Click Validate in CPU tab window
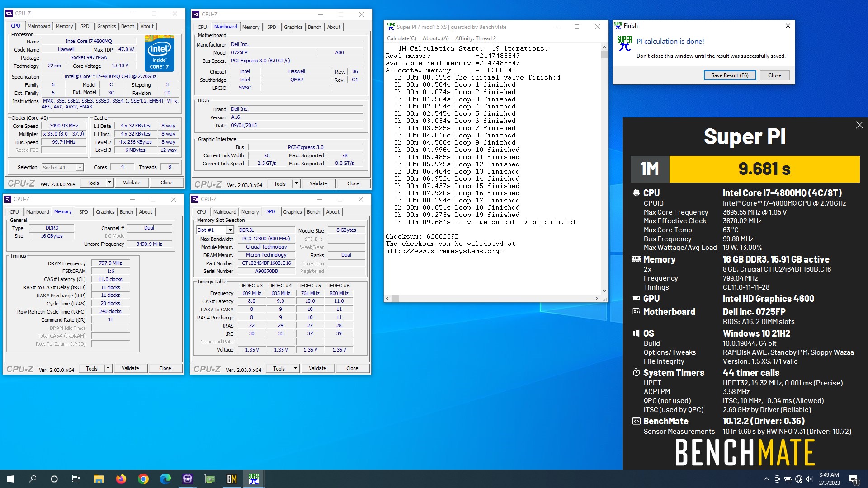Image resolution: width=868 pixels, height=488 pixels. tap(132, 183)
